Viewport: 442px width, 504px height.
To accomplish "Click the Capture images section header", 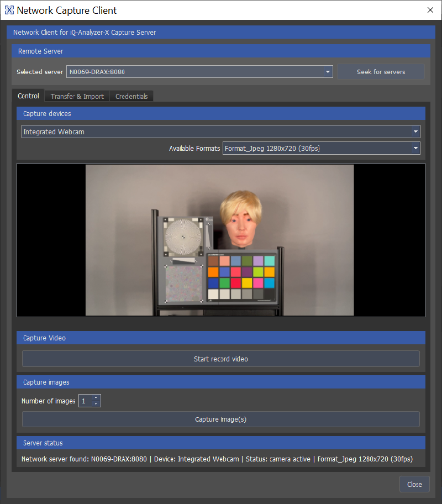I will (221, 382).
